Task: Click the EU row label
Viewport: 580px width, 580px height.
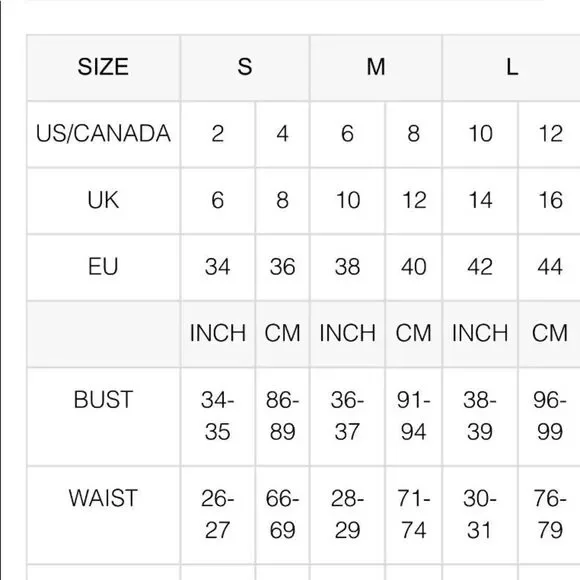Action: [103, 267]
